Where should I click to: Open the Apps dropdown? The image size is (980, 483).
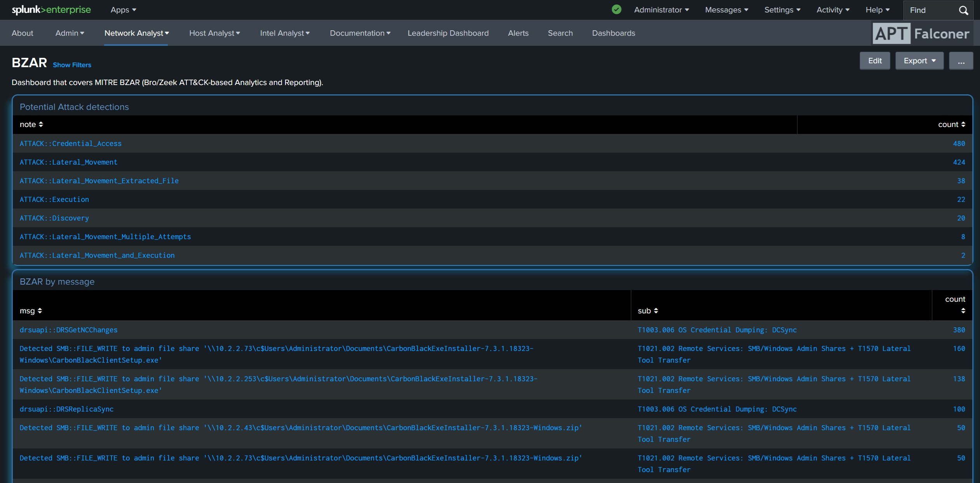click(x=124, y=10)
